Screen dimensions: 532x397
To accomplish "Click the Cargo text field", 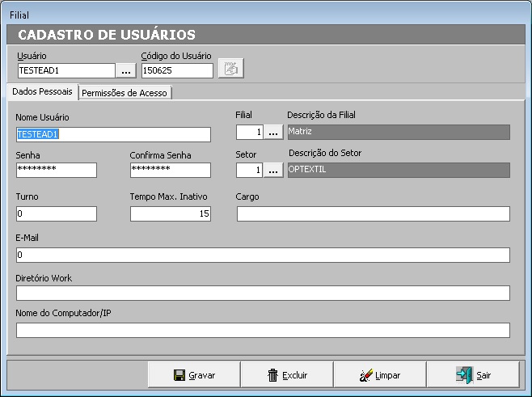I will (x=373, y=213).
